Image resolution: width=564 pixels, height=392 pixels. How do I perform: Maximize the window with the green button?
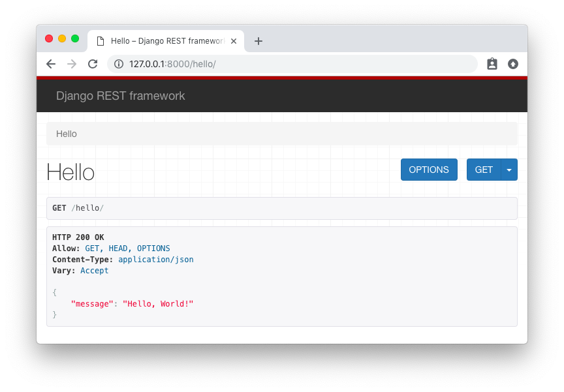click(x=75, y=38)
